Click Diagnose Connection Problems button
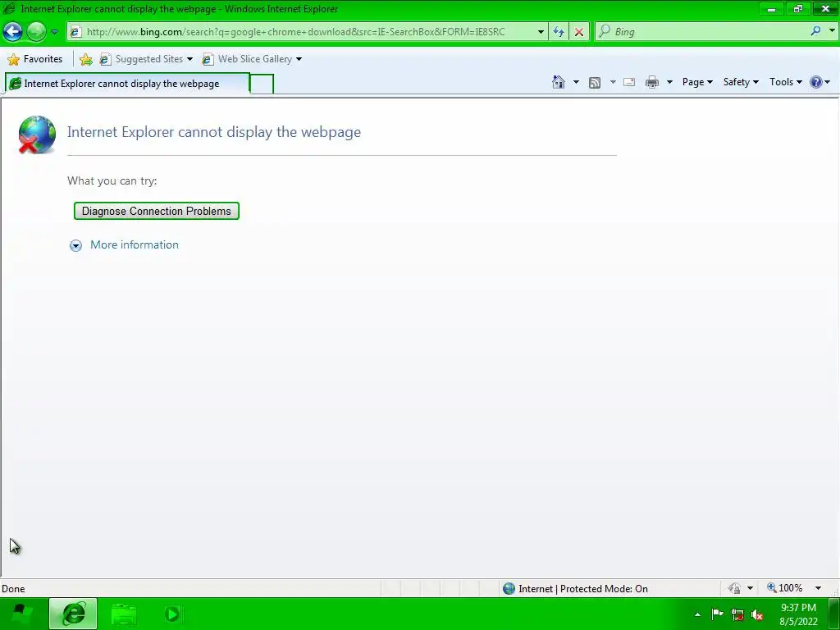This screenshot has height=630, width=840. (157, 211)
